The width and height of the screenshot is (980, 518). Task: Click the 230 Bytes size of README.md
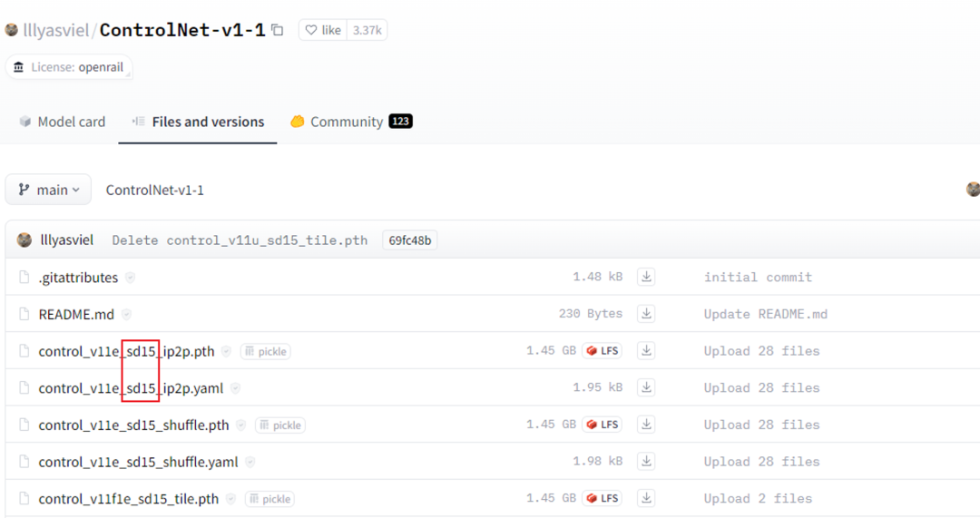(x=591, y=313)
